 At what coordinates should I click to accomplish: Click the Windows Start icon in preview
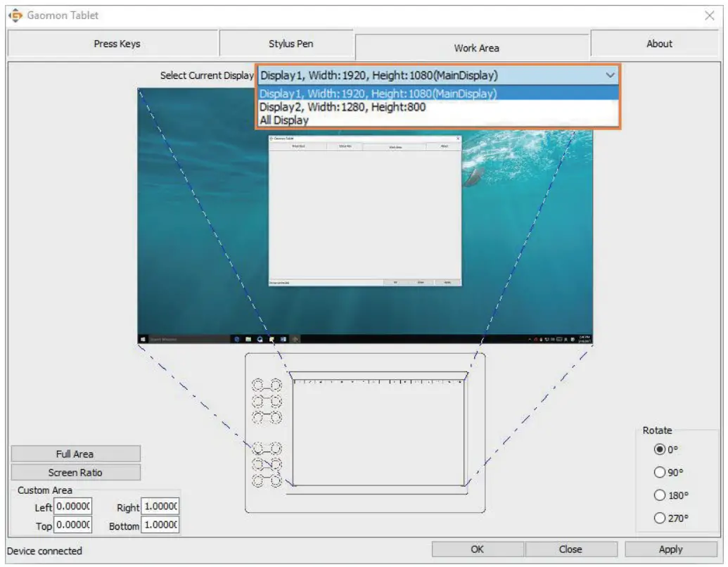pos(143,339)
